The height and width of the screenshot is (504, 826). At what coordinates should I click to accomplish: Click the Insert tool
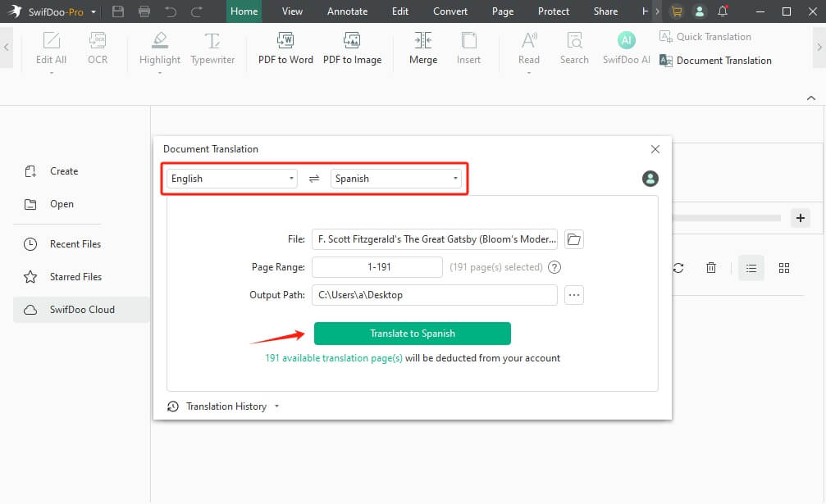pyautogui.click(x=468, y=48)
